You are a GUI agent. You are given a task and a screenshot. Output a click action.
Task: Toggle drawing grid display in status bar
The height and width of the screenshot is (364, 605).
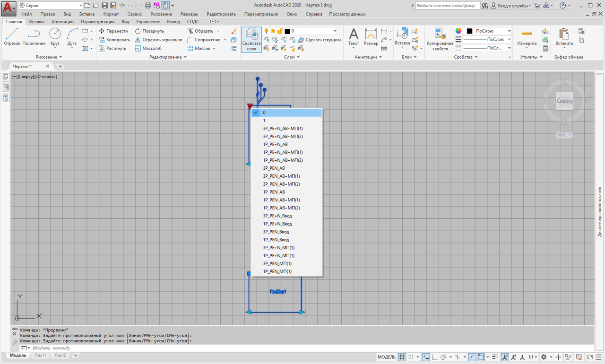click(402, 357)
